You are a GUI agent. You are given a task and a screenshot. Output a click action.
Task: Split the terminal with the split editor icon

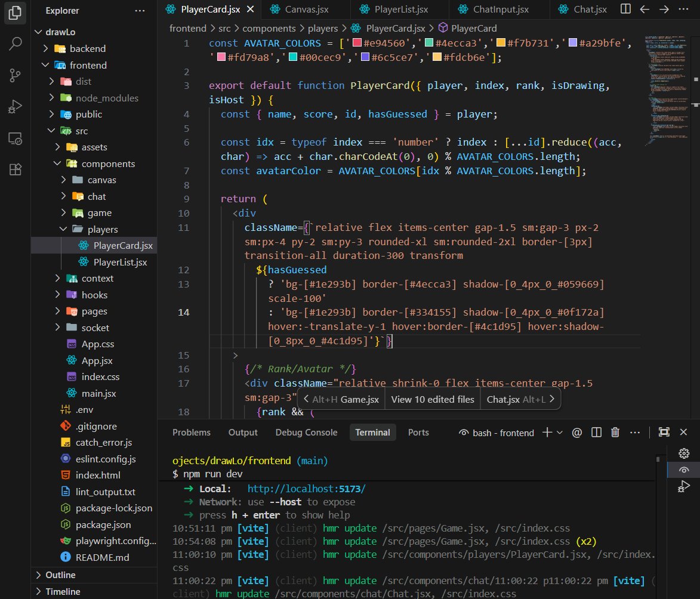point(596,432)
